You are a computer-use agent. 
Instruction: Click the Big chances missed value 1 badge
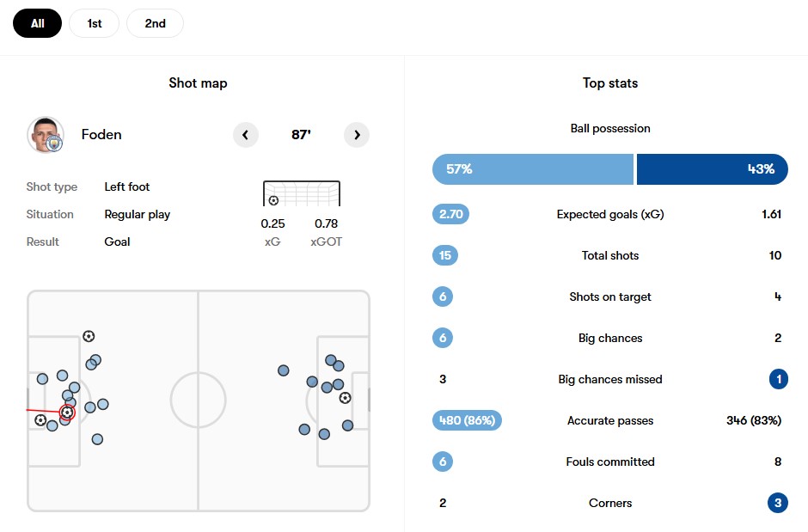(x=779, y=379)
